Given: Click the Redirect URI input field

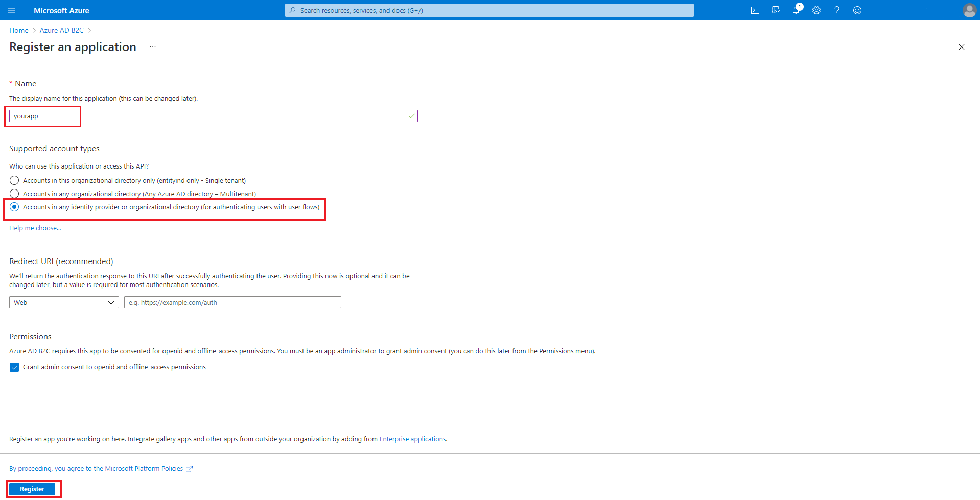Looking at the screenshot, I should point(232,302).
